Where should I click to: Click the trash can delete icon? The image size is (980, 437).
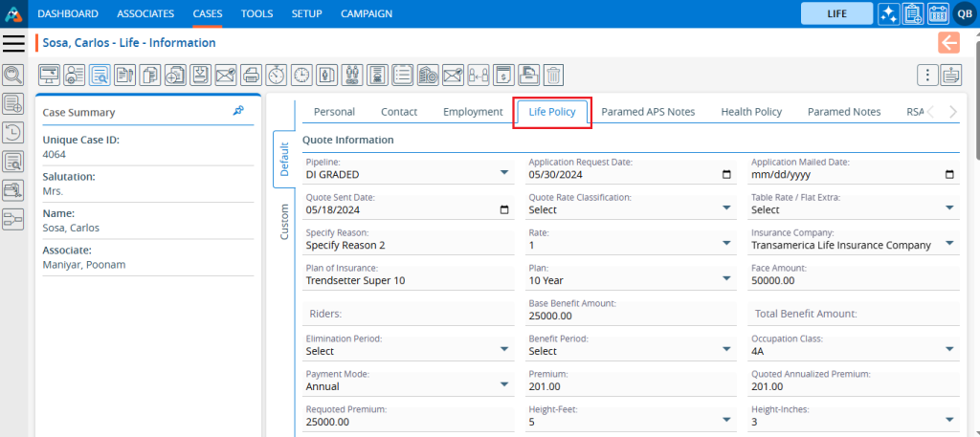(x=553, y=74)
